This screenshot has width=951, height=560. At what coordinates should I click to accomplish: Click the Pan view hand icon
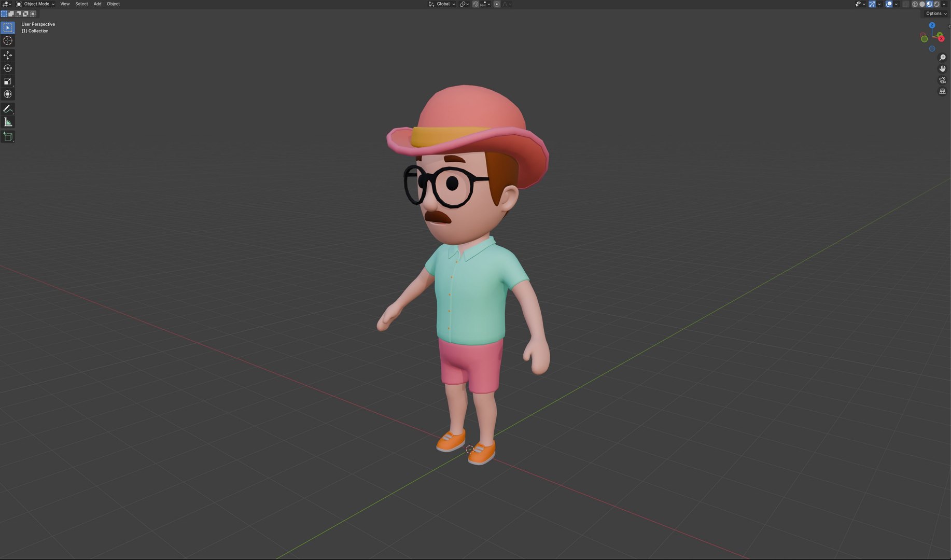pyautogui.click(x=942, y=69)
